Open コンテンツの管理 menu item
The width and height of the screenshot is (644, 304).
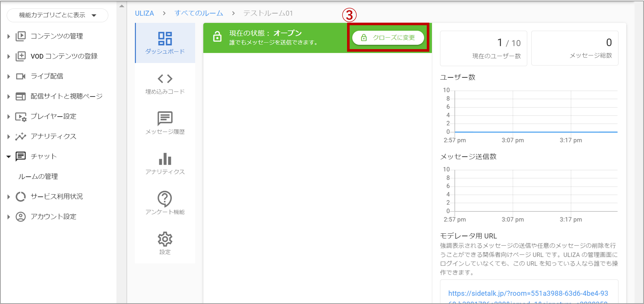coord(57,36)
